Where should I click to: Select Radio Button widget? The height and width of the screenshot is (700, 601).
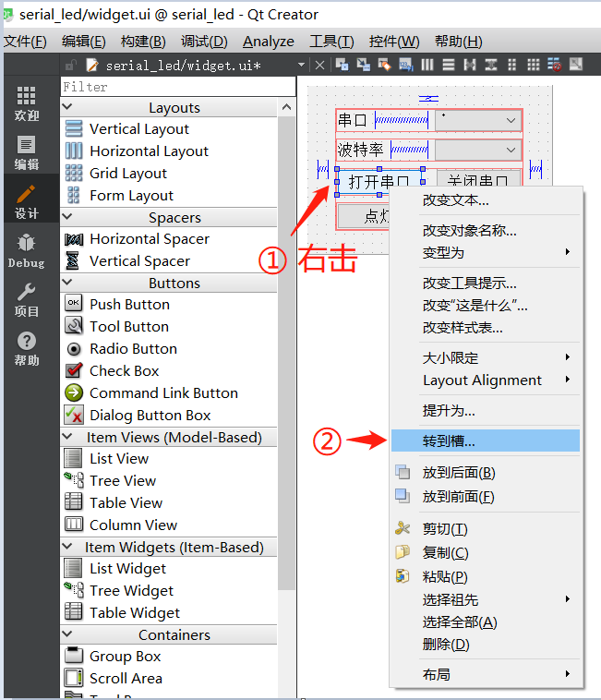click(x=121, y=349)
